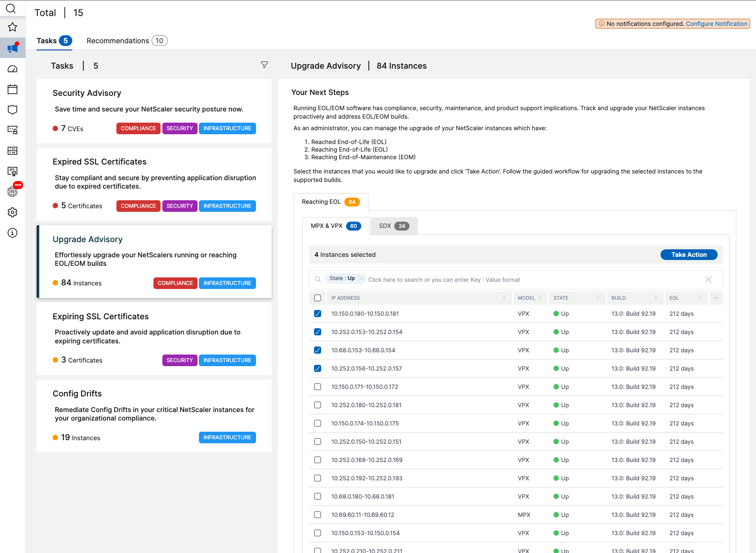Open the security shield icon
The image size is (756, 553).
[12, 110]
